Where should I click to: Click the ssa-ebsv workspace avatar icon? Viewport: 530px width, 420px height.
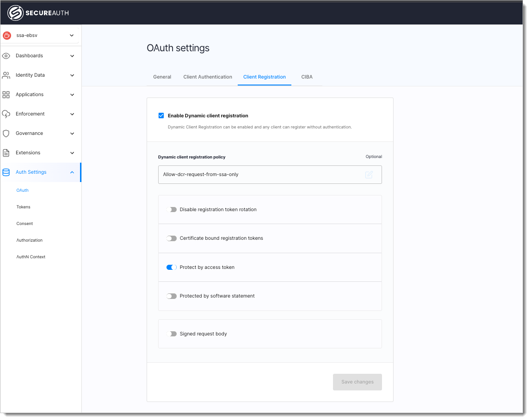7,35
